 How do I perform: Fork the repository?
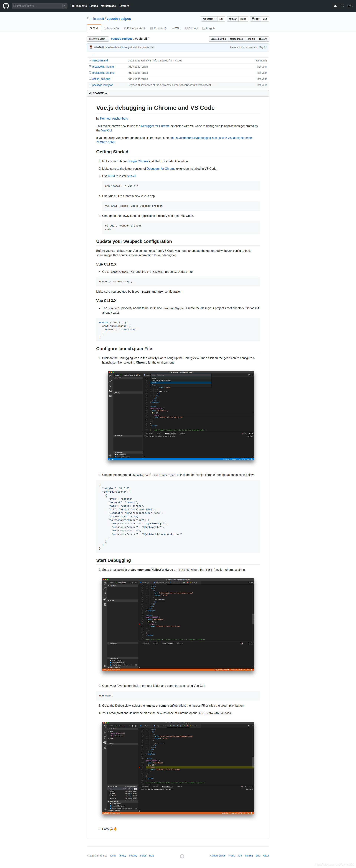coord(255,19)
